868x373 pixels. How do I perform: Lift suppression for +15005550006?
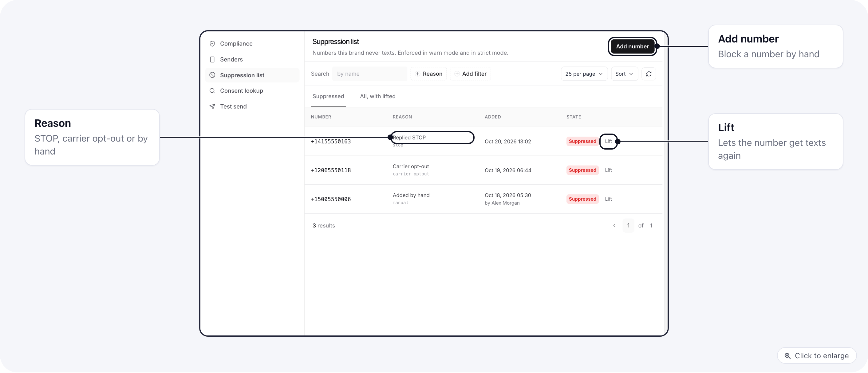pos(608,199)
